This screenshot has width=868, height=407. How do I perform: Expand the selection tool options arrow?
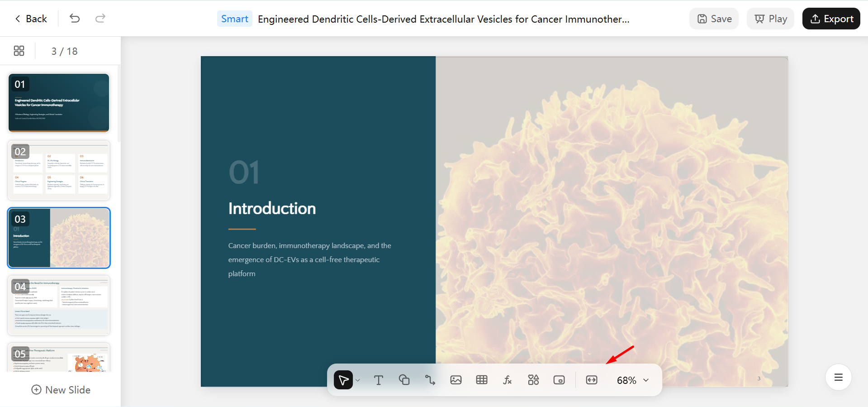pos(358,380)
